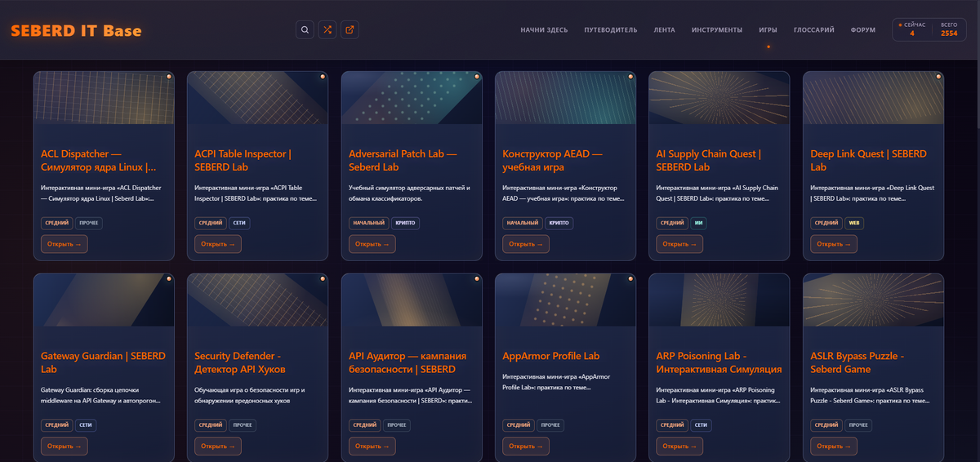
Task: Click the shuffle random page icon
Action: tap(327, 30)
